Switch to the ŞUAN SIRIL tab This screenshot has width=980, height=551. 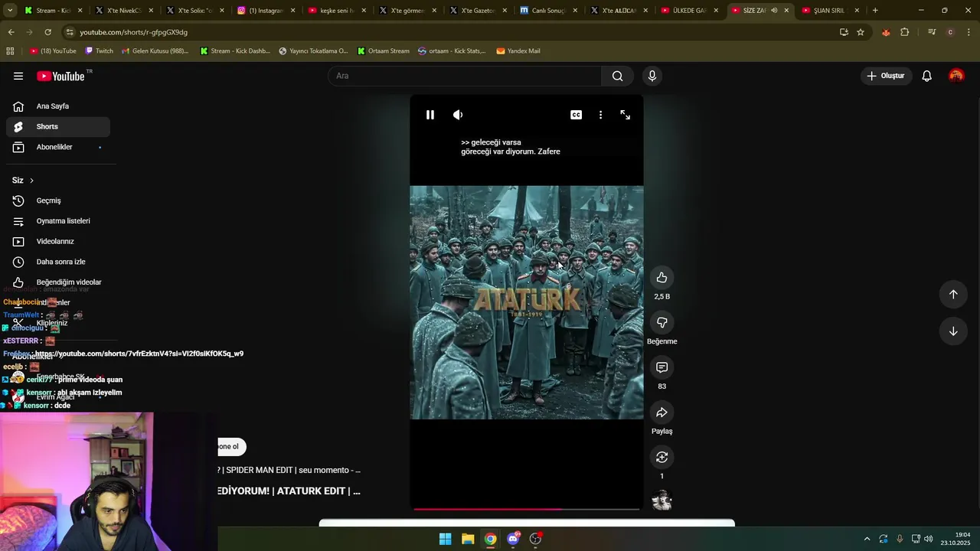831,11
